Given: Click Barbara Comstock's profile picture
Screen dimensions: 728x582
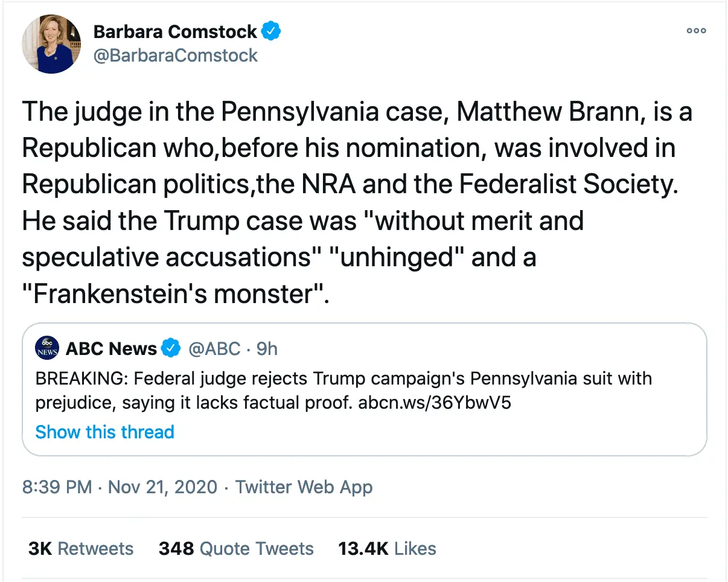Looking at the screenshot, I should coord(51,44).
